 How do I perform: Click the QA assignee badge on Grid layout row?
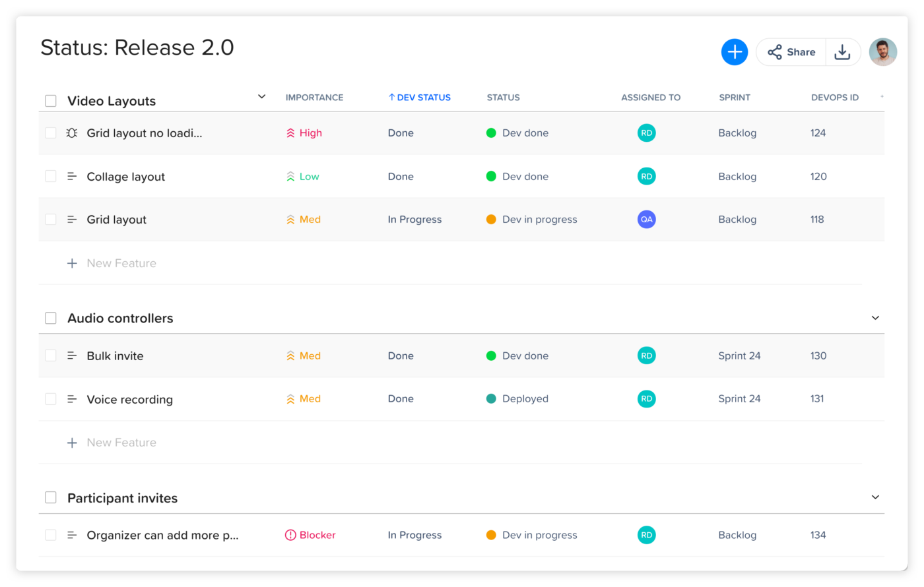tap(646, 220)
